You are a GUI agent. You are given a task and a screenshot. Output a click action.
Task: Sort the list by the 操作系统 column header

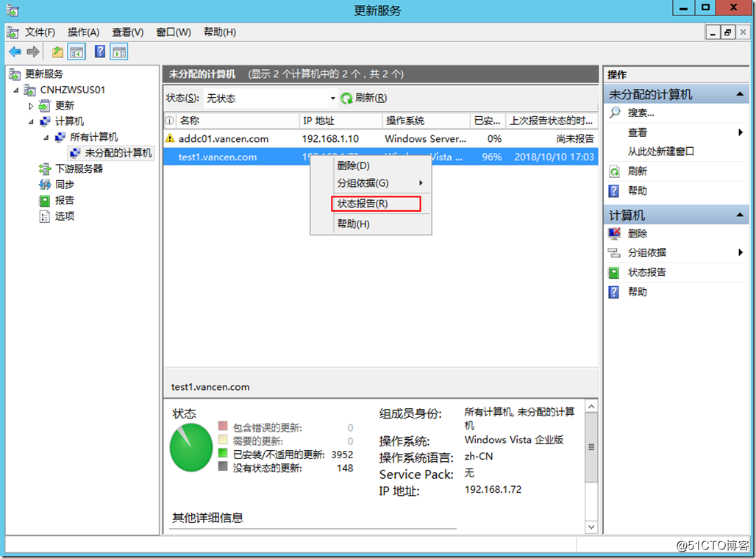426,121
